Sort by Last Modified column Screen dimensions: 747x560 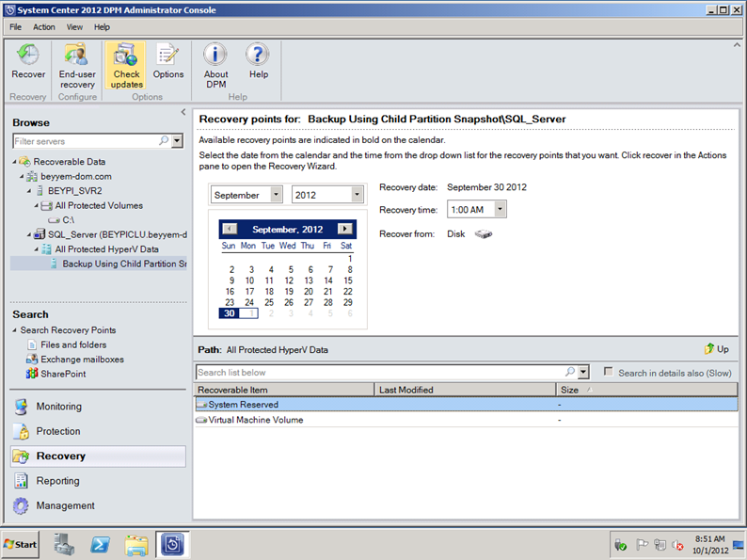pyautogui.click(x=466, y=390)
